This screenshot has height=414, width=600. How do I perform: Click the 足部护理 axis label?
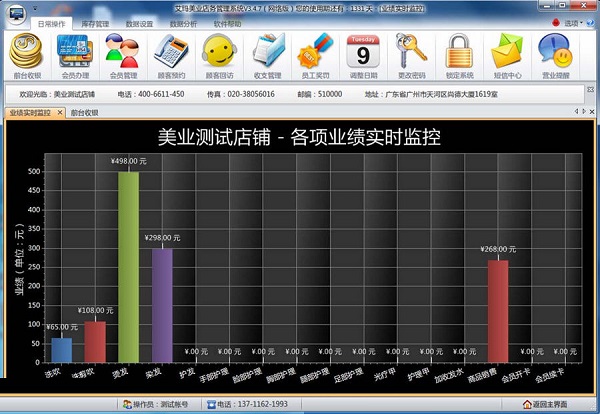pos(348,375)
